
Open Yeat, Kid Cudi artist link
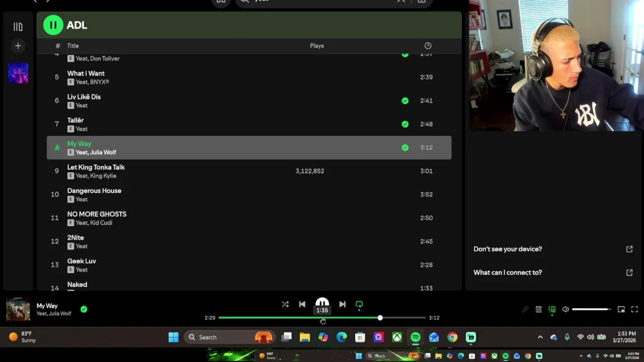coord(94,223)
